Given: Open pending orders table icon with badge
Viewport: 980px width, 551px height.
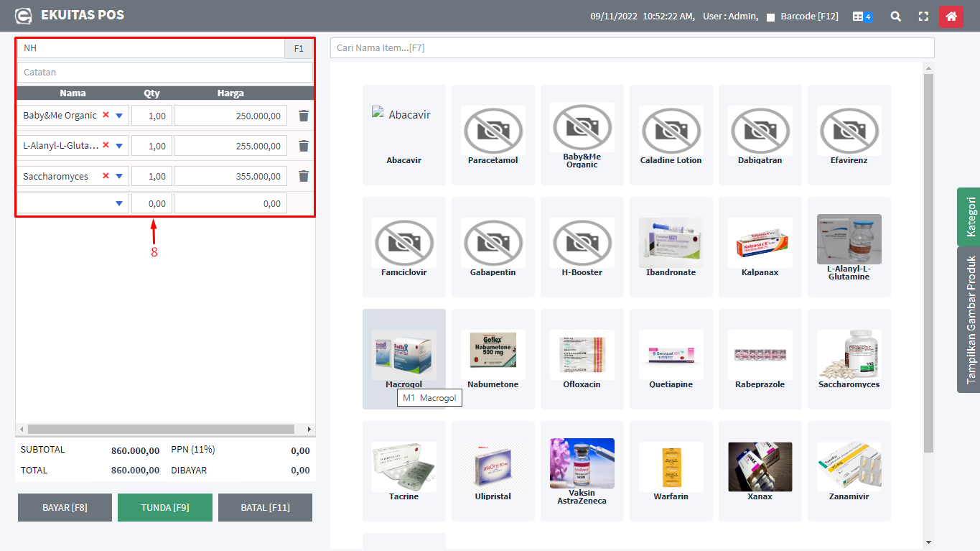Looking at the screenshot, I should point(862,16).
